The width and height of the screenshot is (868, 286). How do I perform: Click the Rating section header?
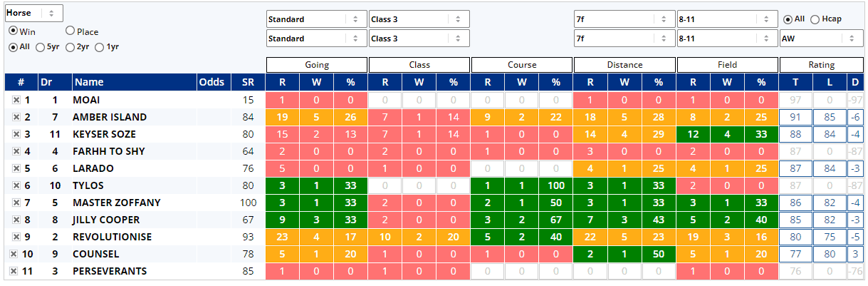click(x=821, y=65)
